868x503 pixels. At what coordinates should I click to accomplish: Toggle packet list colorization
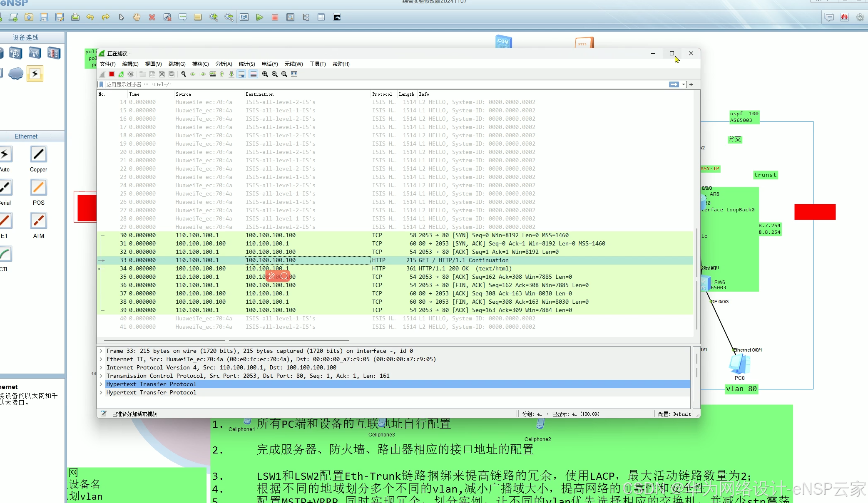(x=253, y=74)
